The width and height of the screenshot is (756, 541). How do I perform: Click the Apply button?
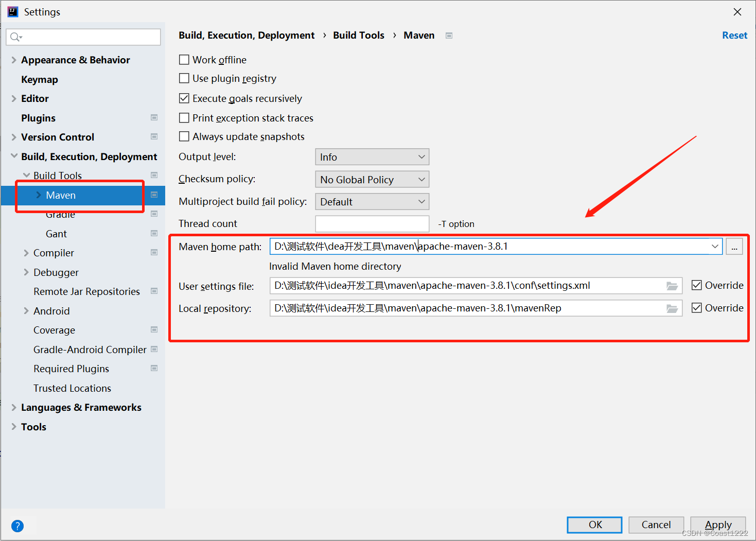(x=718, y=525)
